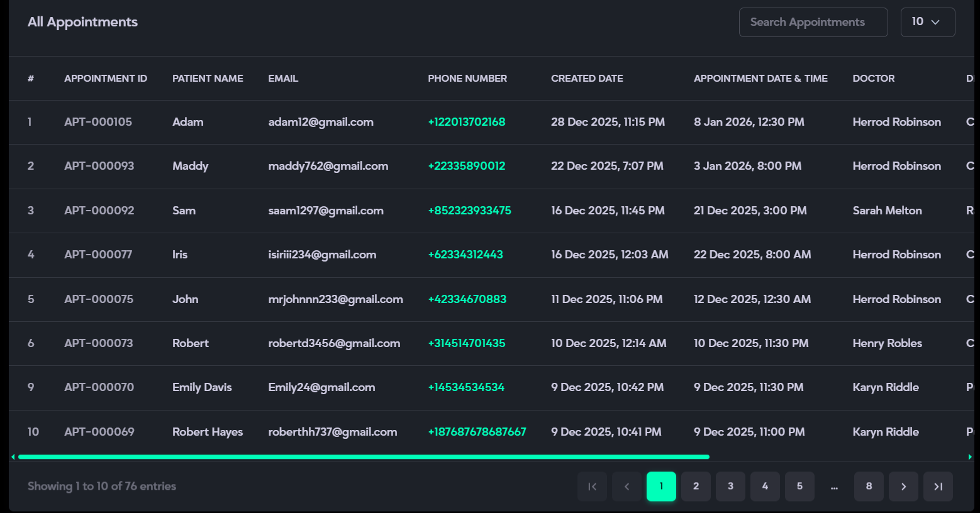
Task: Jump to the last page
Action: pos(938,487)
